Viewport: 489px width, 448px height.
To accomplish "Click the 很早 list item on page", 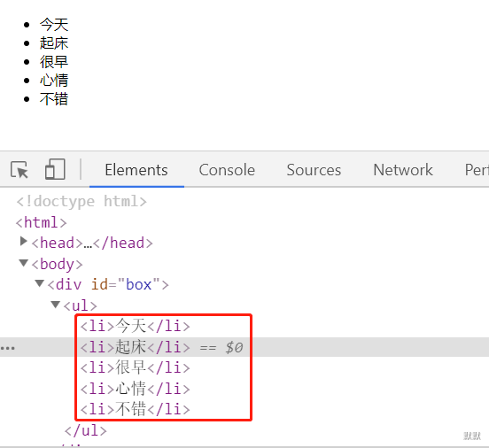I will (x=54, y=62).
